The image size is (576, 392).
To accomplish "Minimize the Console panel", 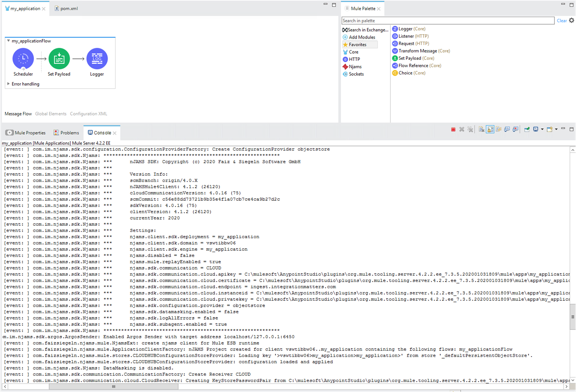I will tap(563, 129).
